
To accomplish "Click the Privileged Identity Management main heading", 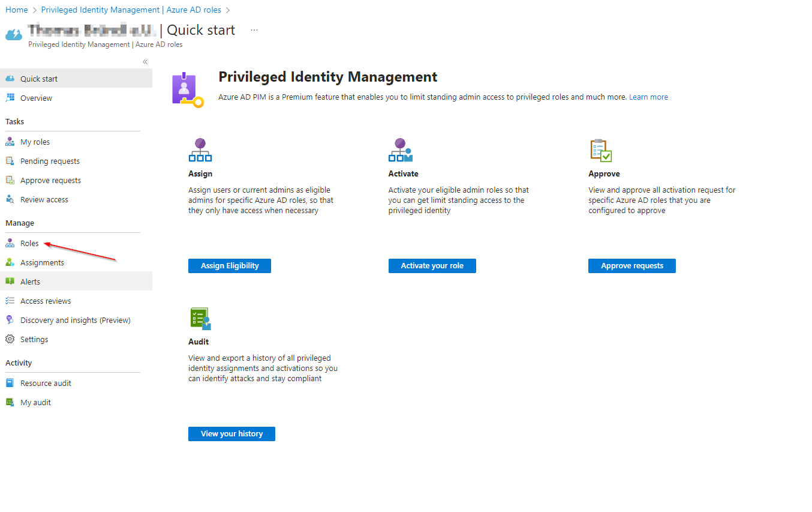I will (x=328, y=77).
